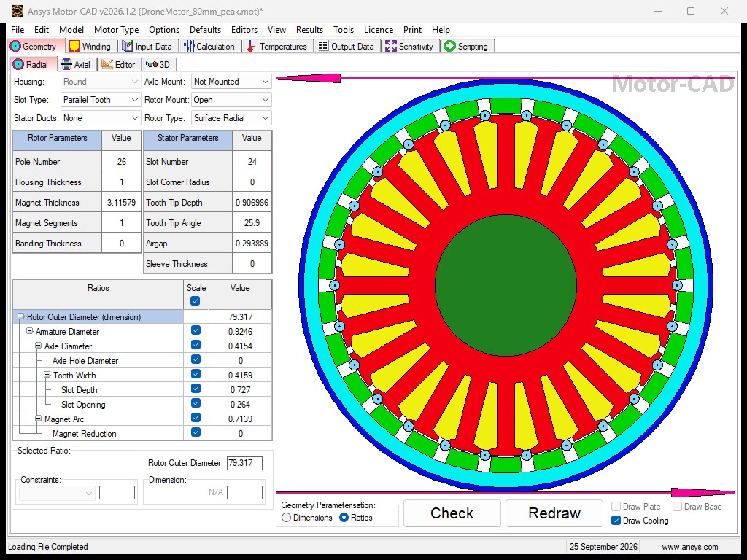Select the Dimensions radio button
This screenshot has width=747, height=560.
click(x=286, y=518)
